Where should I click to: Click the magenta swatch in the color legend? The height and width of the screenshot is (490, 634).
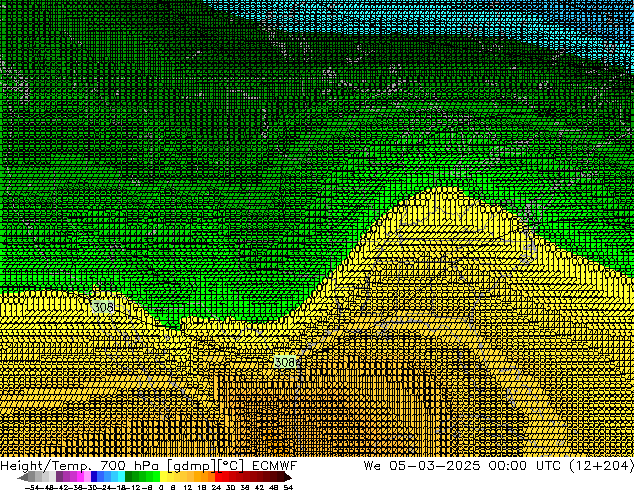coord(80,476)
